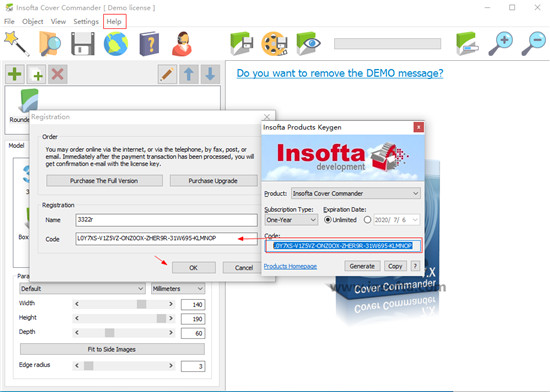
Task: Save cover image with green box icon
Action: [242, 43]
